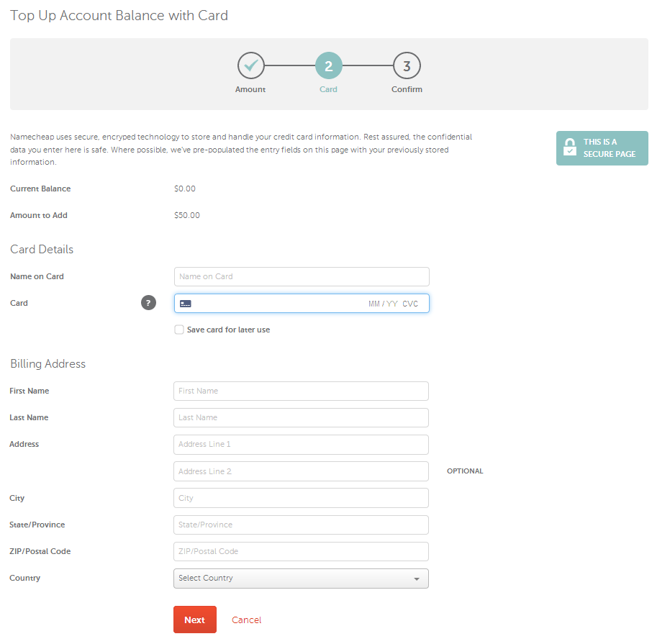652x644 pixels.
Task: Focus the City input field
Action: (x=301, y=498)
